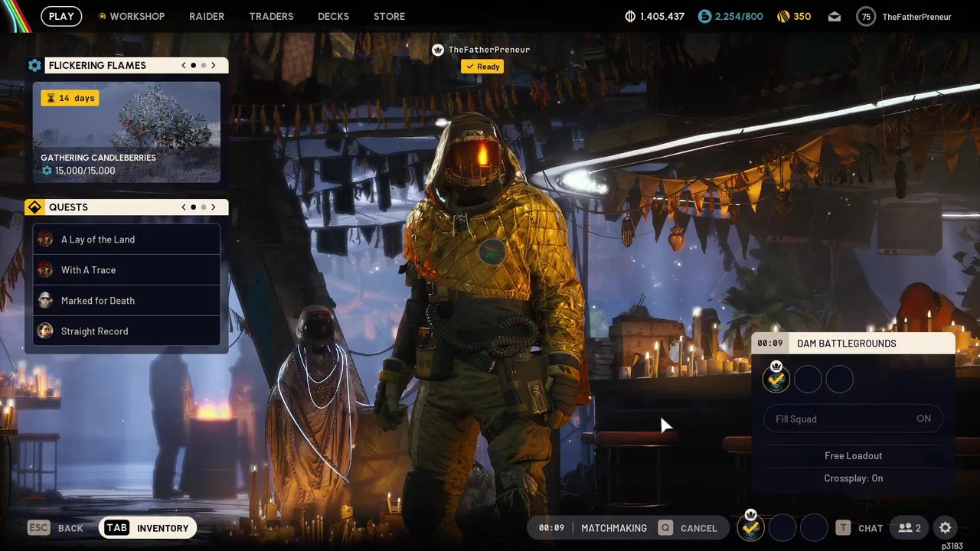Open the level 75 profile badge
Screen dimensions: 980x551
pos(866,16)
